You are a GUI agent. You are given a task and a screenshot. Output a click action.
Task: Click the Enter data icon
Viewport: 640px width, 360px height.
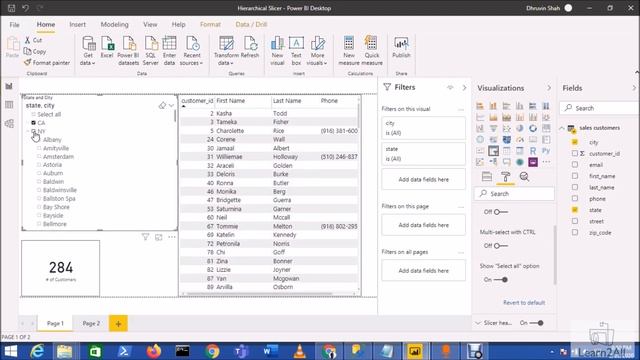pyautogui.click(x=169, y=51)
